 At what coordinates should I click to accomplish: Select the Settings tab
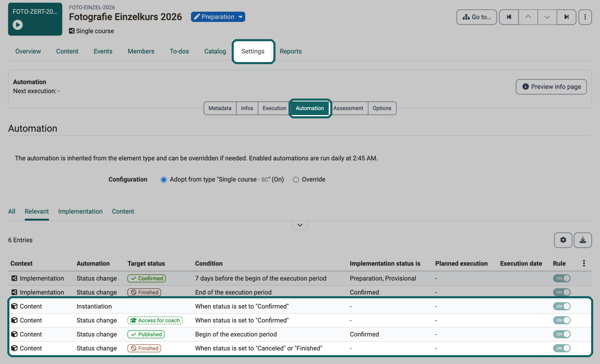[x=253, y=51]
